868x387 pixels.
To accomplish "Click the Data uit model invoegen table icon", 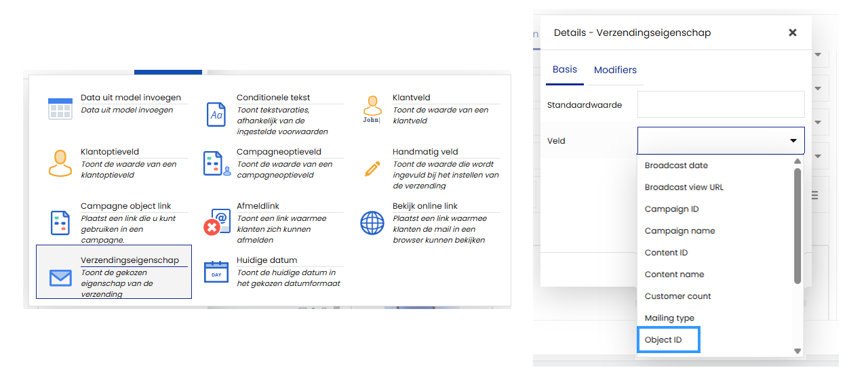I will (60, 109).
